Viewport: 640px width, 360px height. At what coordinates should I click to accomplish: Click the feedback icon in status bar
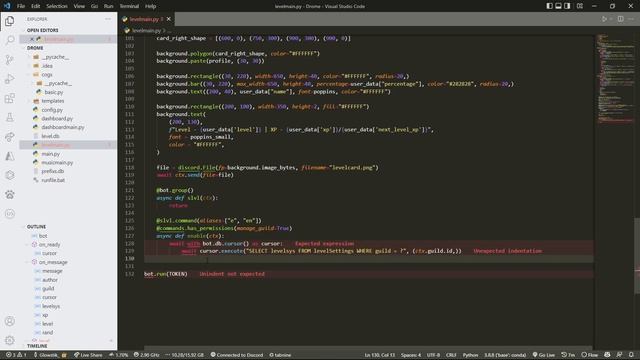click(x=620, y=355)
